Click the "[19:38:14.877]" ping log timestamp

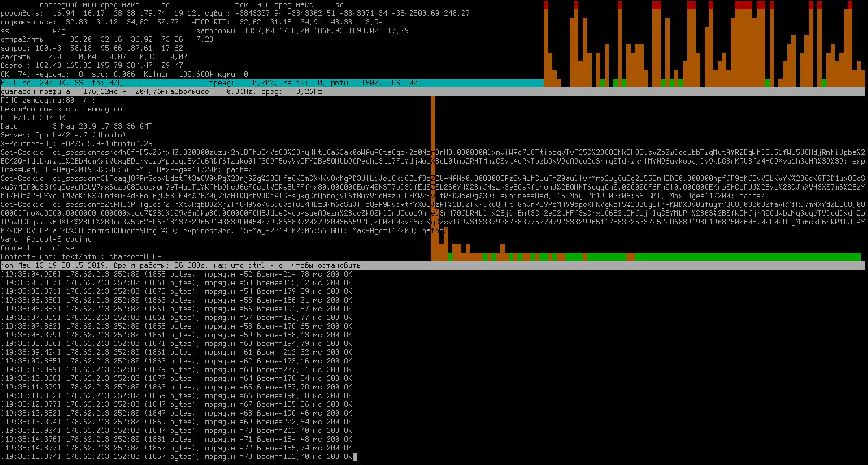coord(31,448)
